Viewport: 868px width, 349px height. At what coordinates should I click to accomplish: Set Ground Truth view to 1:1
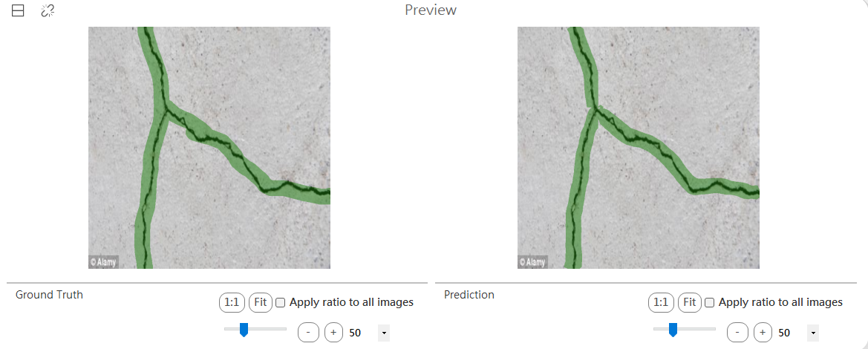pos(232,302)
